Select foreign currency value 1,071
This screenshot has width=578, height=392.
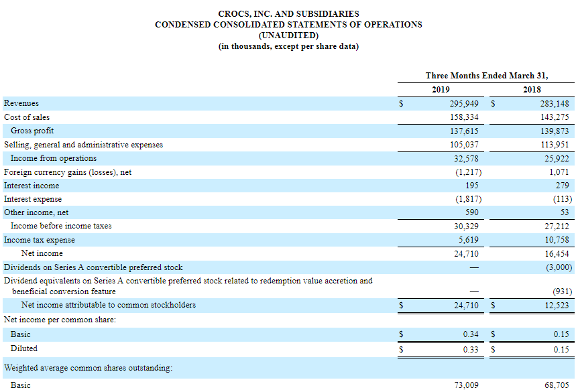(559, 172)
